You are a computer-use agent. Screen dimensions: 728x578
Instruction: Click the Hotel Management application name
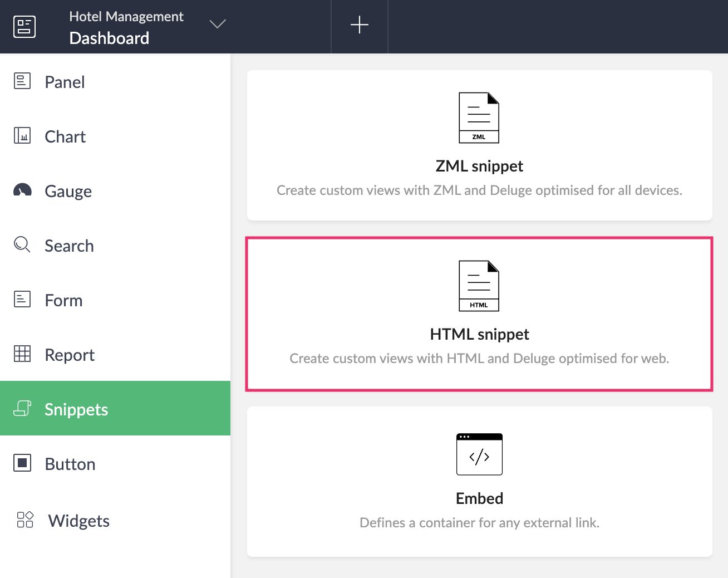pyautogui.click(x=126, y=17)
